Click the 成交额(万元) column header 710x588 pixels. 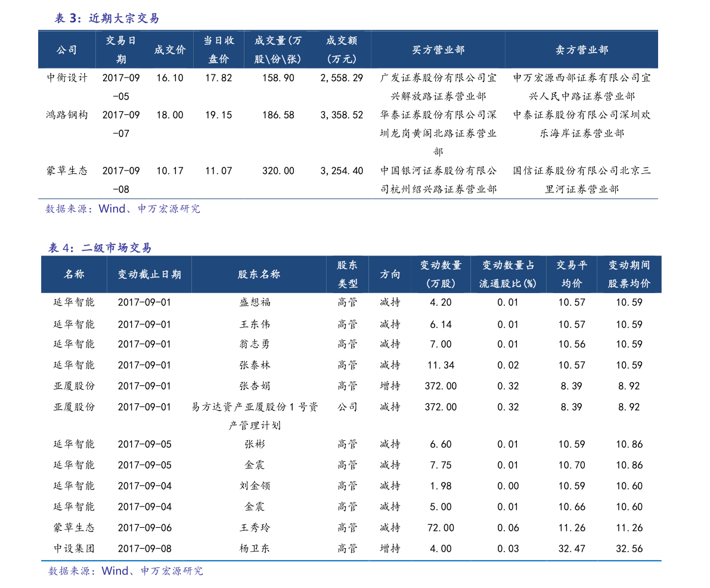click(x=342, y=50)
